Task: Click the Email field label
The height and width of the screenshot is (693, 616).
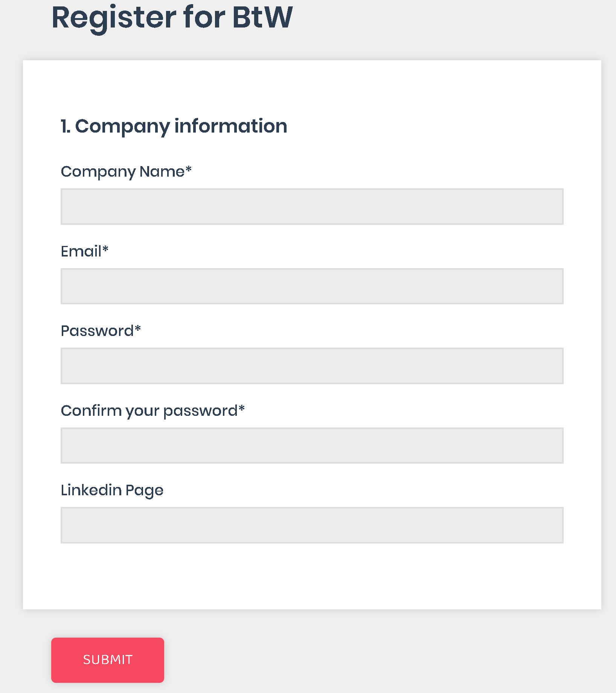Action: [x=81, y=252]
